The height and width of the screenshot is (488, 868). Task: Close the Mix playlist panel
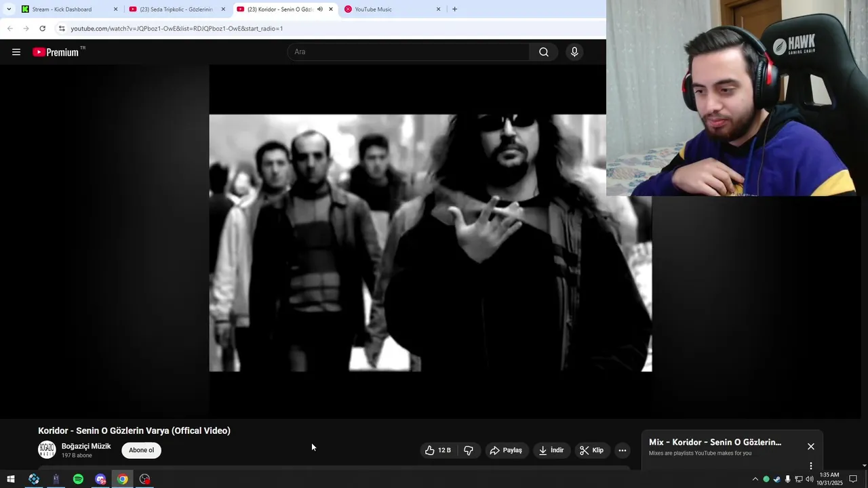coord(811,447)
